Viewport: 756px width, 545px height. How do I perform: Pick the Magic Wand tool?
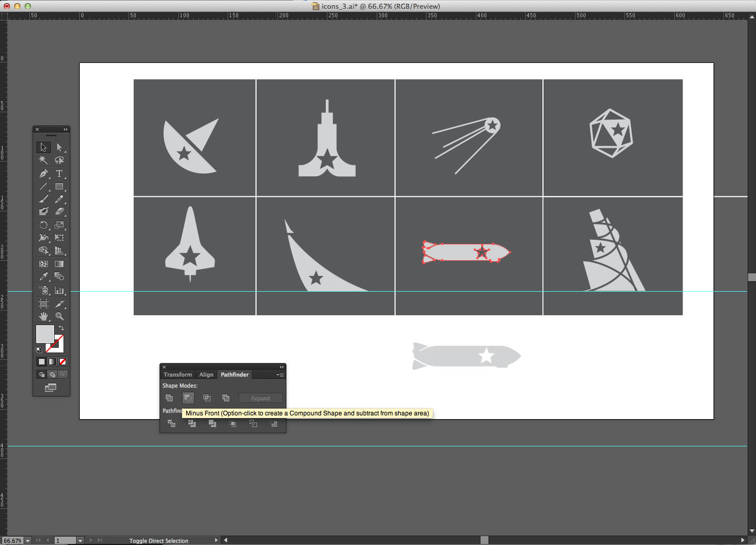44,160
